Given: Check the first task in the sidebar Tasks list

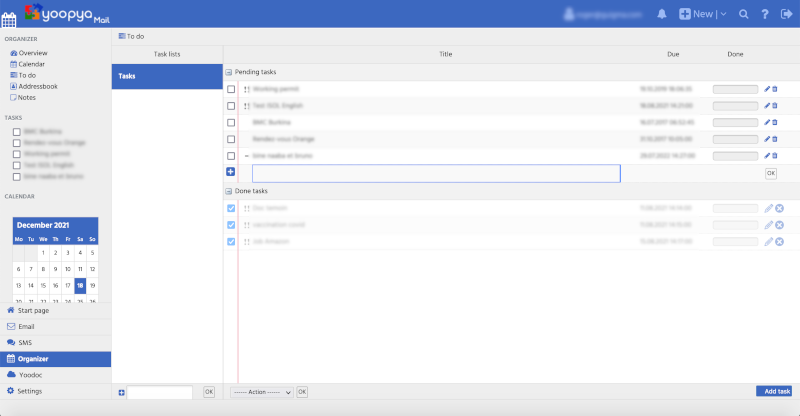Looking at the screenshot, I should pyautogui.click(x=16, y=130).
